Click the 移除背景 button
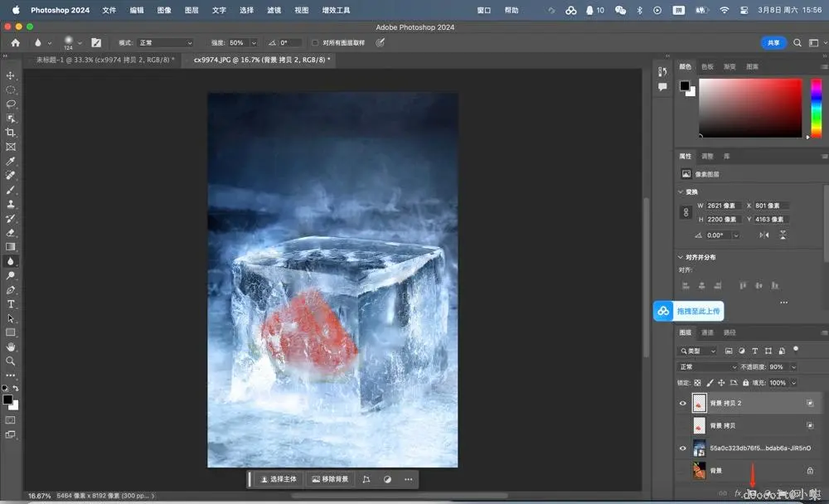This screenshot has width=829, height=504. pos(330,479)
